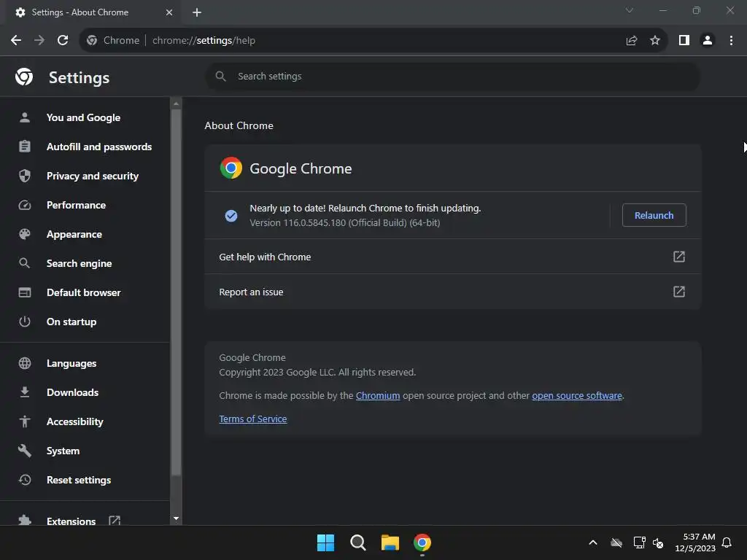Open You and Google settings
Viewport: 747px width, 560px height.
tap(83, 117)
